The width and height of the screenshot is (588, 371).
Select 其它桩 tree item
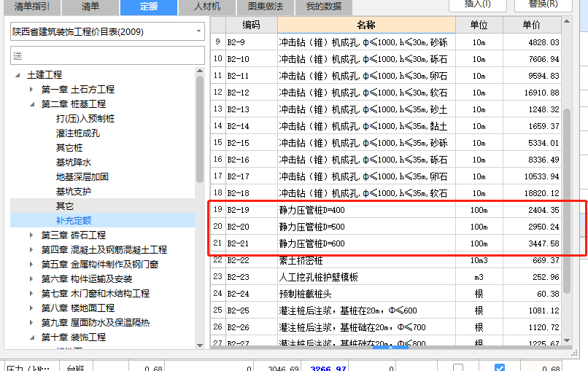point(69,148)
